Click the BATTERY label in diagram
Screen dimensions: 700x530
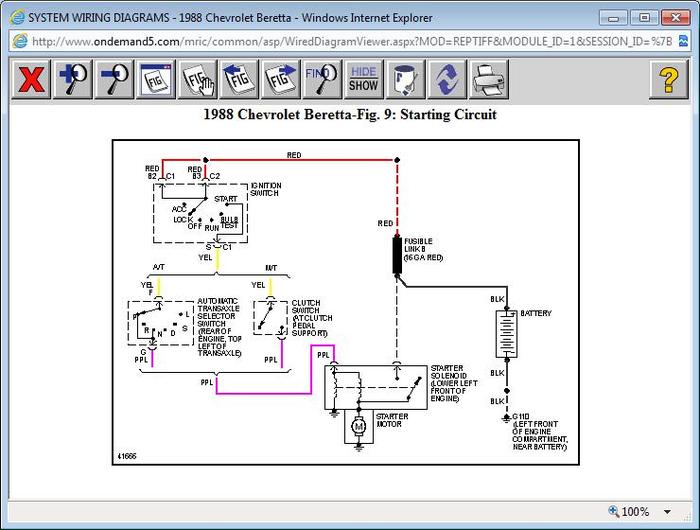(x=536, y=313)
